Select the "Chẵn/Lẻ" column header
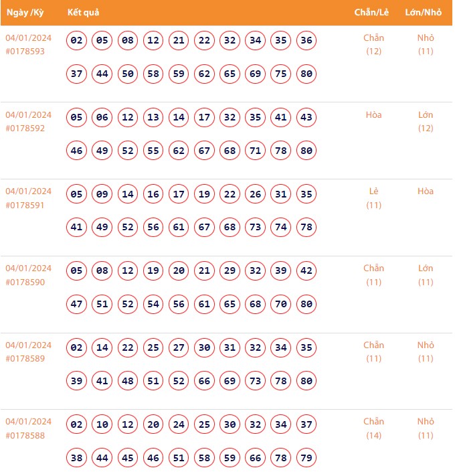Image resolution: width=455 pixels, height=476 pixels. [373, 13]
